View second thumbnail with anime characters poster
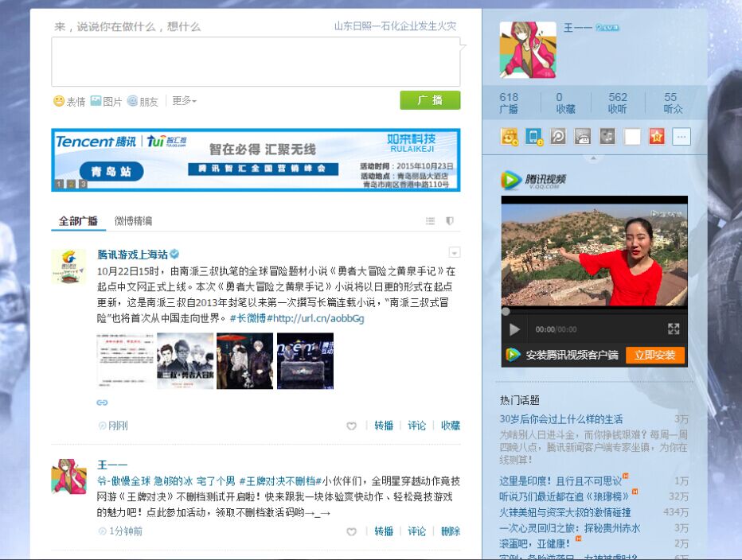 (x=185, y=361)
